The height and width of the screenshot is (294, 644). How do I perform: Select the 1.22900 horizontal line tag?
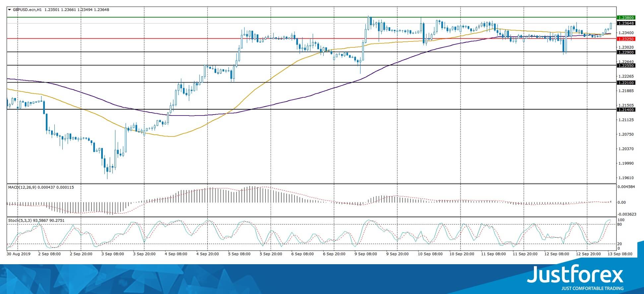click(x=625, y=52)
